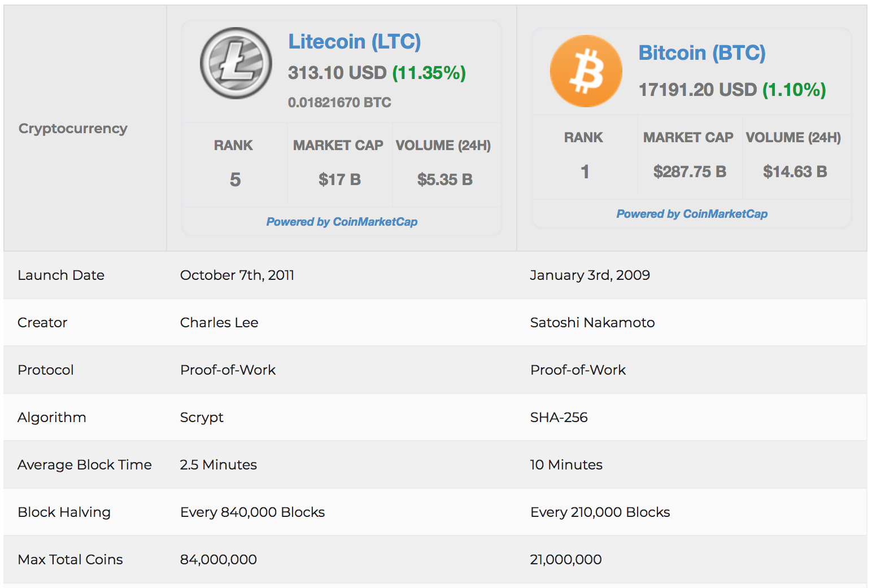
Task: Click the Scrypt algorithm cell
Action: point(202,418)
